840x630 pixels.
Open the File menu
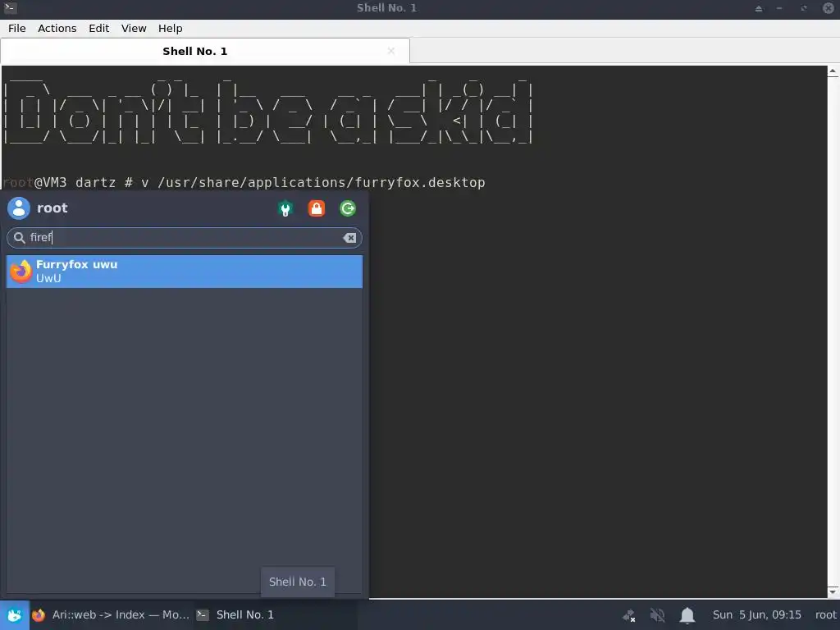(x=16, y=29)
